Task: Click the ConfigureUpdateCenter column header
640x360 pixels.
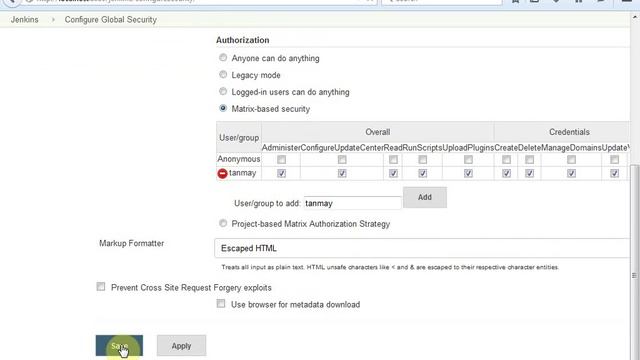Action: coord(342,148)
